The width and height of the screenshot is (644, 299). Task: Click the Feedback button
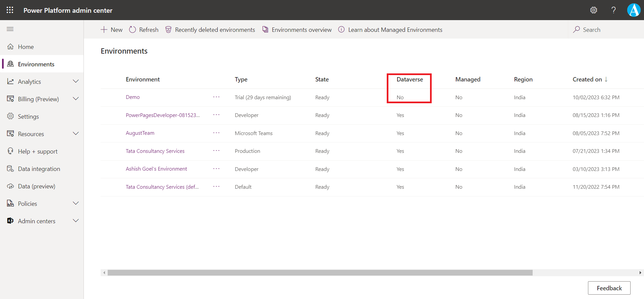(609, 288)
